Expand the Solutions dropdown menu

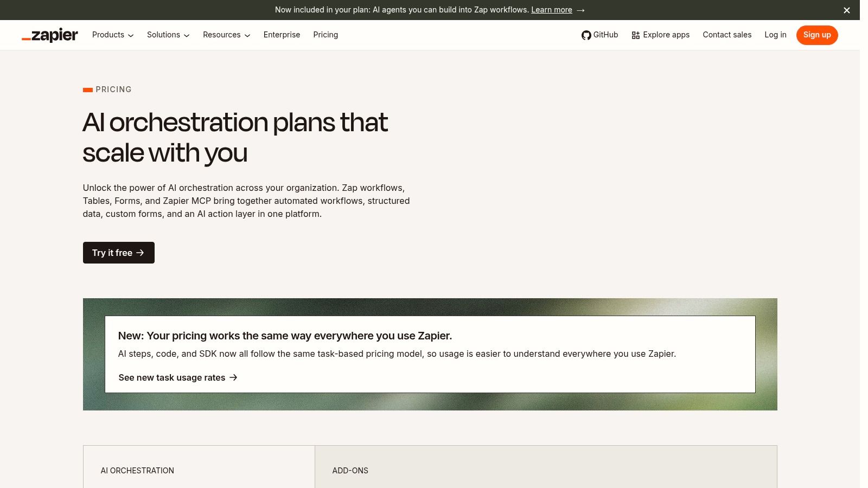pyautogui.click(x=168, y=35)
